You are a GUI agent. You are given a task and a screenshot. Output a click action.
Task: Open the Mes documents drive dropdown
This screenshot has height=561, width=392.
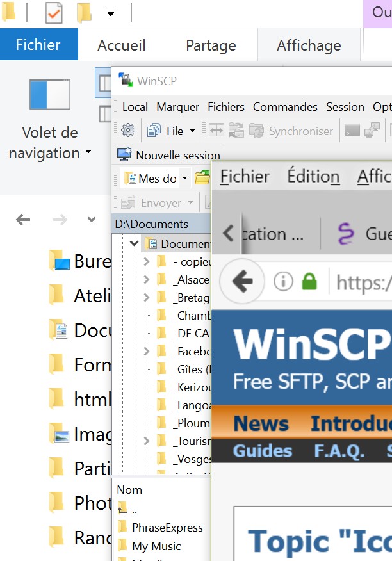185,178
